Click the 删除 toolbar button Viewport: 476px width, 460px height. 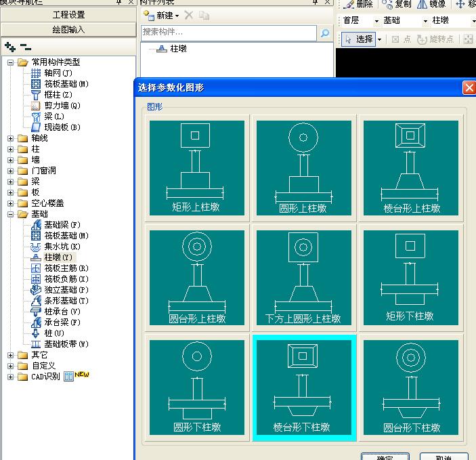[359, 4]
